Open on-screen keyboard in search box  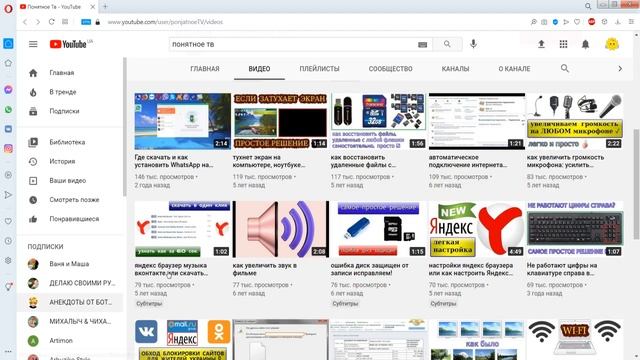(422, 44)
